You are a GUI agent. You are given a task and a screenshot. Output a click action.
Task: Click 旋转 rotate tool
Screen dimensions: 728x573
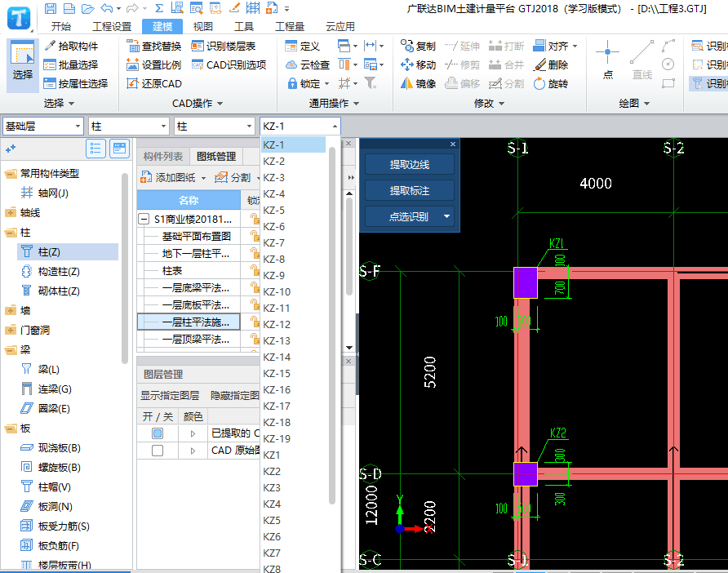[551, 83]
